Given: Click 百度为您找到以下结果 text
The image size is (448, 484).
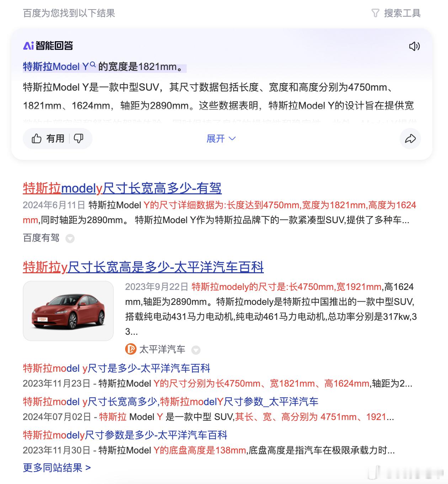Looking at the screenshot, I should [69, 14].
